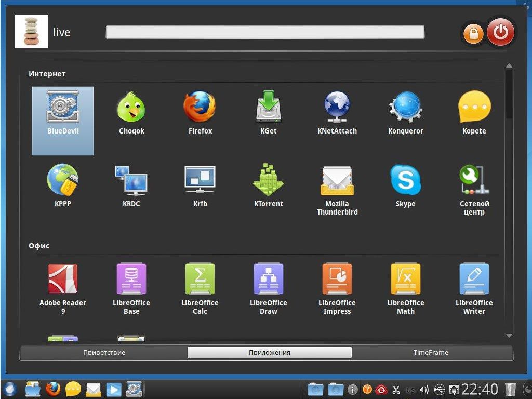This screenshot has width=532, height=399.
Task: Open Adobe Reader 9
Action: pyautogui.click(x=63, y=289)
